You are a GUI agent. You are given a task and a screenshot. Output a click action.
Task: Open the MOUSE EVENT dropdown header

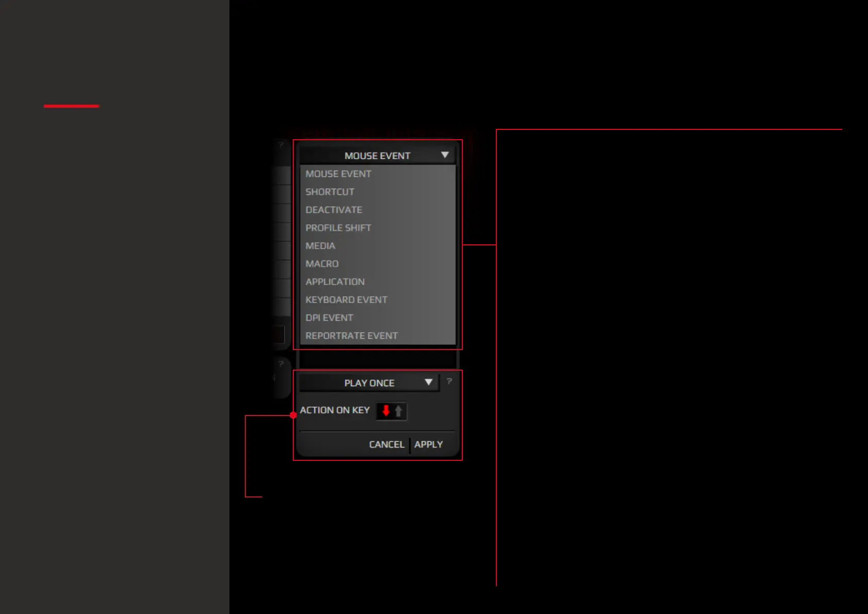pyautogui.click(x=377, y=155)
